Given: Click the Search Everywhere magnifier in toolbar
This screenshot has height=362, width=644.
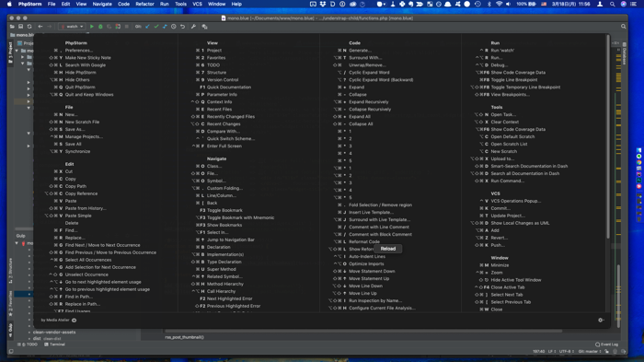Looking at the screenshot, I should (624, 27).
